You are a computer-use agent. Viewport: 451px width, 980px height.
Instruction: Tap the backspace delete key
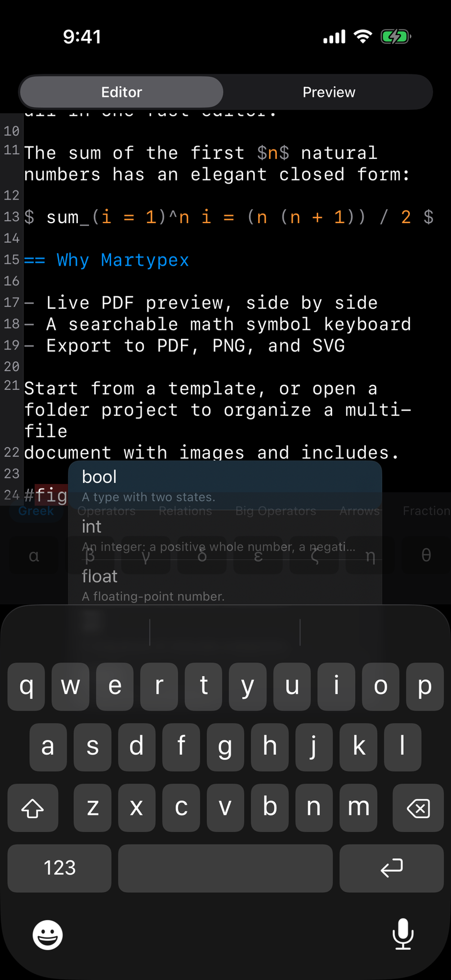pos(418,808)
